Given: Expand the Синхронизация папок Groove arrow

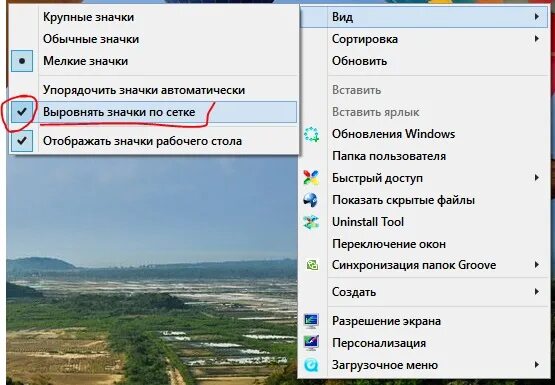Looking at the screenshot, I should click(537, 265).
